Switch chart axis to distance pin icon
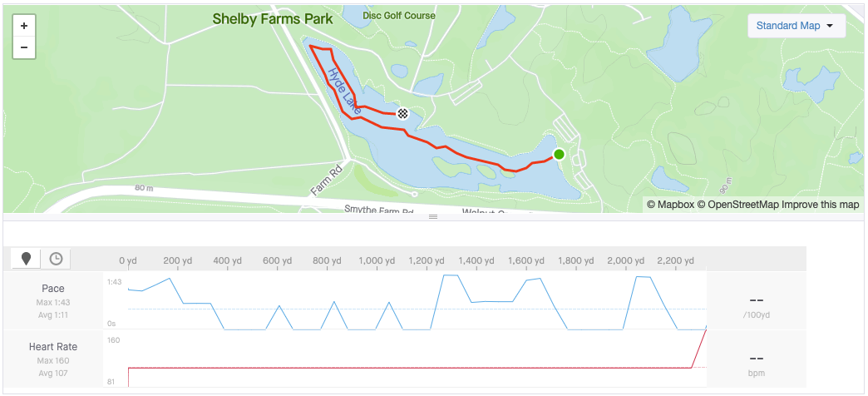The height and width of the screenshot is (396, 868). (26, 259)
